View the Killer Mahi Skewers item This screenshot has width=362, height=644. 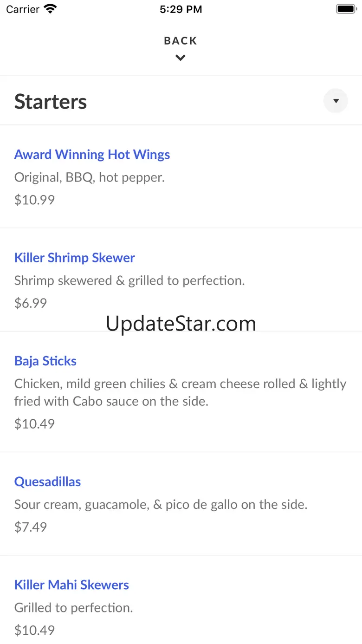(71, 585)
